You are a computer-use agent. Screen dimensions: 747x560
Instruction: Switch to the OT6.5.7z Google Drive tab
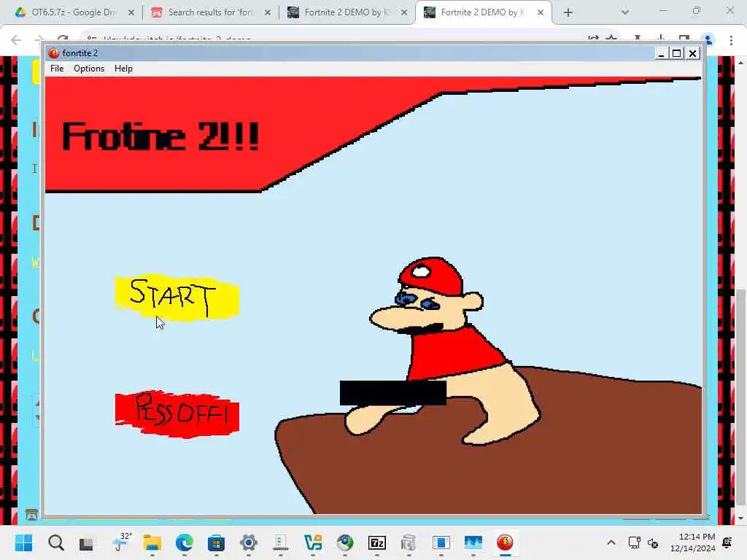click(74, 12)
